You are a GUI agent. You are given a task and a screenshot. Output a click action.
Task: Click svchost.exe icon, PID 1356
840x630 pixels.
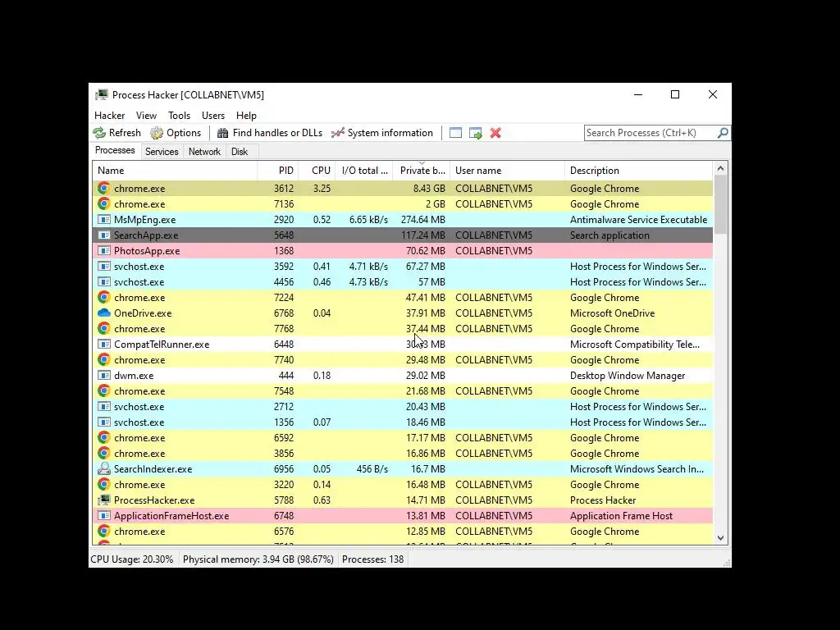[104, 422]
